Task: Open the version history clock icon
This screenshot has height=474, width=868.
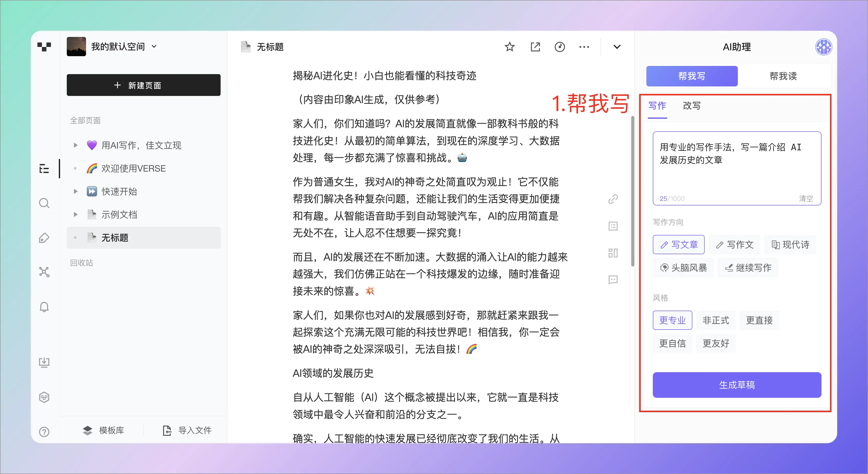Action: [x=560, y=47]
